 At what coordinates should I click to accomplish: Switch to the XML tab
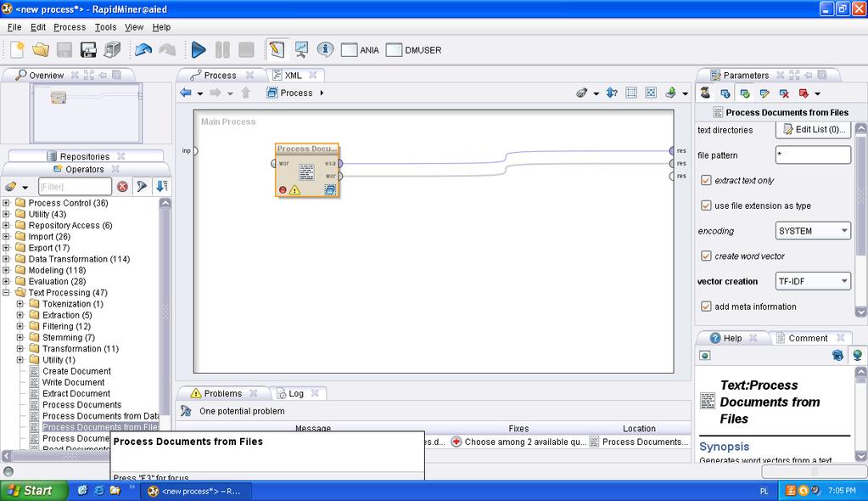[x=294, y=76]
